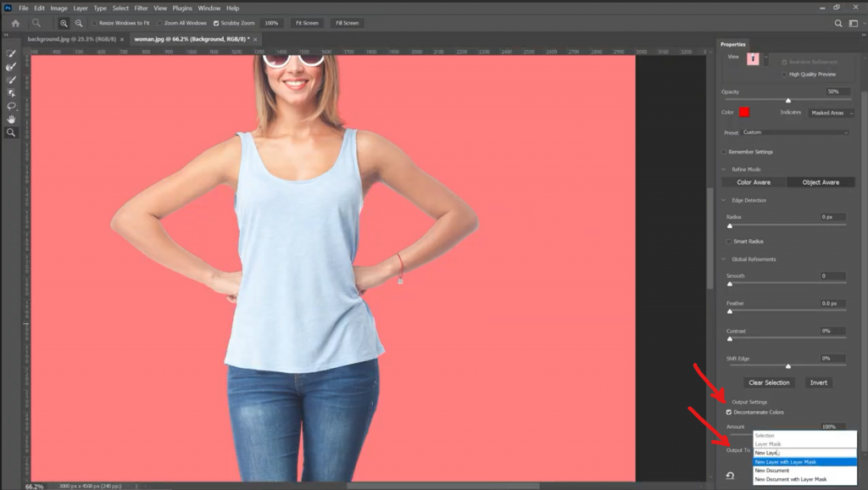Click the Contrast 0% value field
Viewport: 868px width, 490px height.
coord(832,331)
